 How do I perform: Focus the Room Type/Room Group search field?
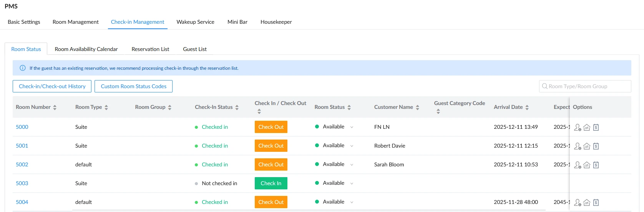[x=585, y=86]
